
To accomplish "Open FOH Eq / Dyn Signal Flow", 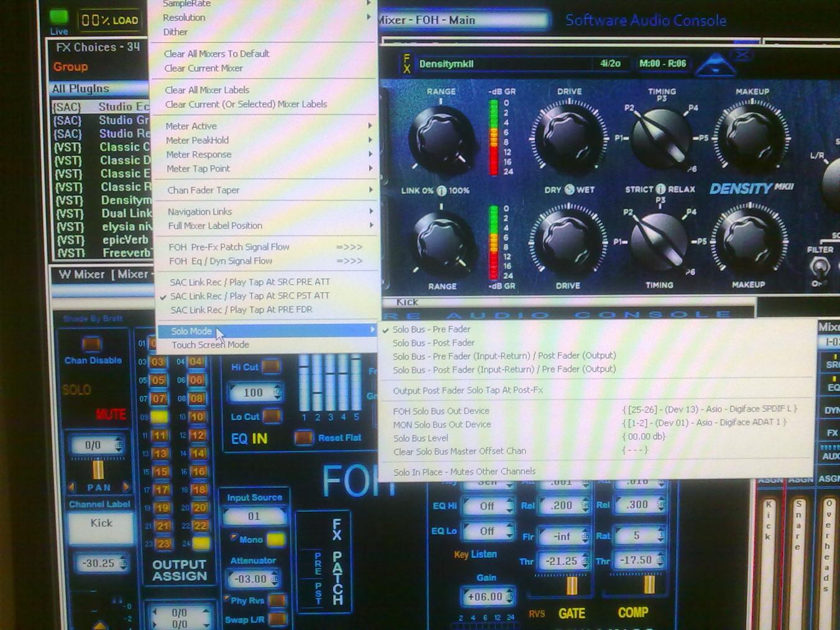I will pyautogui.click(x=266, y=262).
